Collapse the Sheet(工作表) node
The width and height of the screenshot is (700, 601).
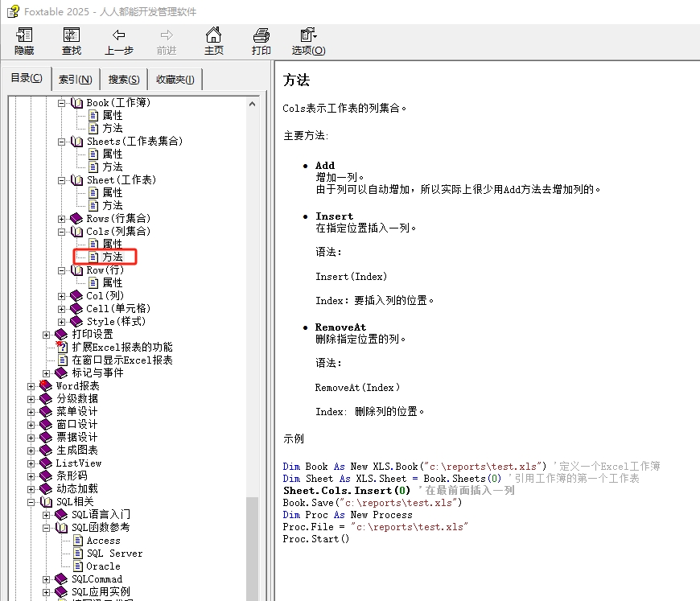pyautogui.click(x=62, y=180)
